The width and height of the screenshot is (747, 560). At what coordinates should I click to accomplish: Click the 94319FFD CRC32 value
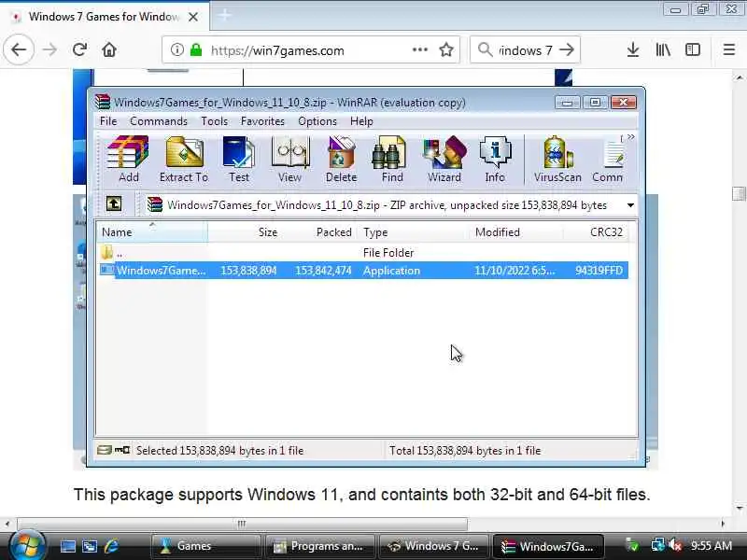click(599, 271)
